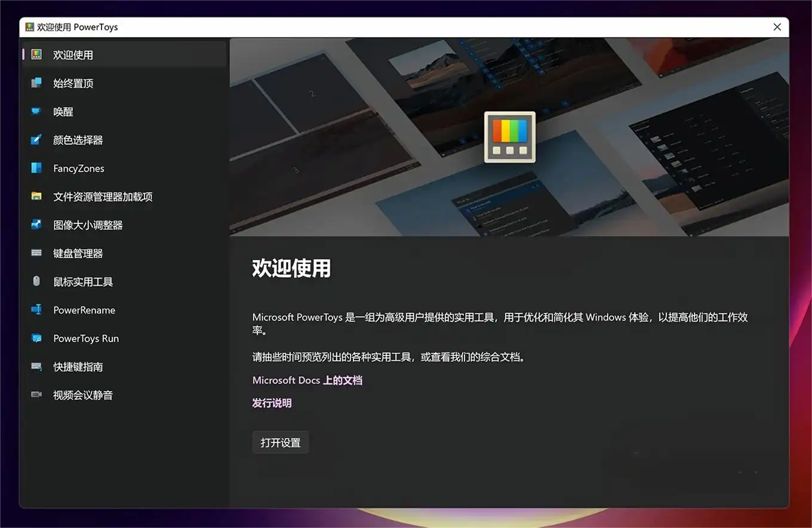Open the Microsoft Docs 上的文档 link
Screen dimensions: 812x528
(307, 380)
